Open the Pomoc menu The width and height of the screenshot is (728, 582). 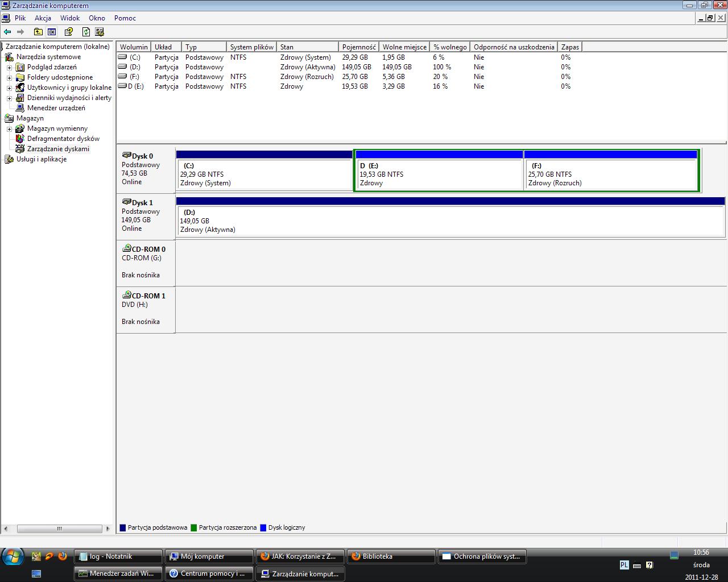pos(125,18)
